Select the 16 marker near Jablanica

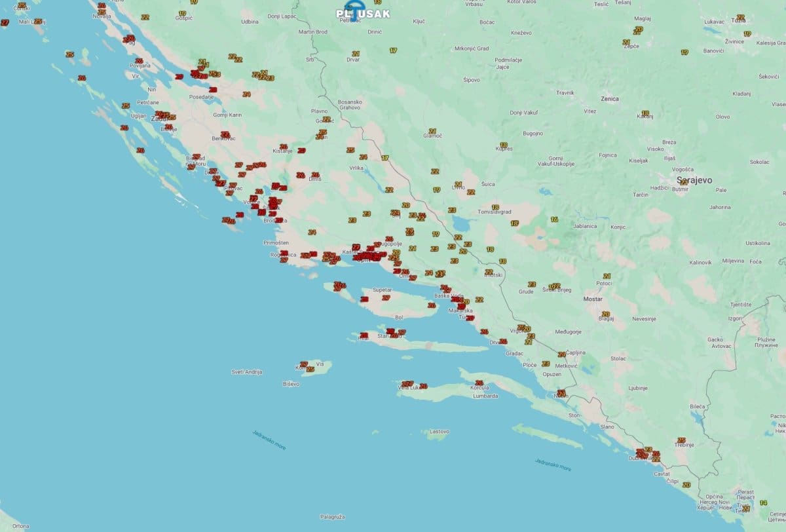[x=554, y=219]
